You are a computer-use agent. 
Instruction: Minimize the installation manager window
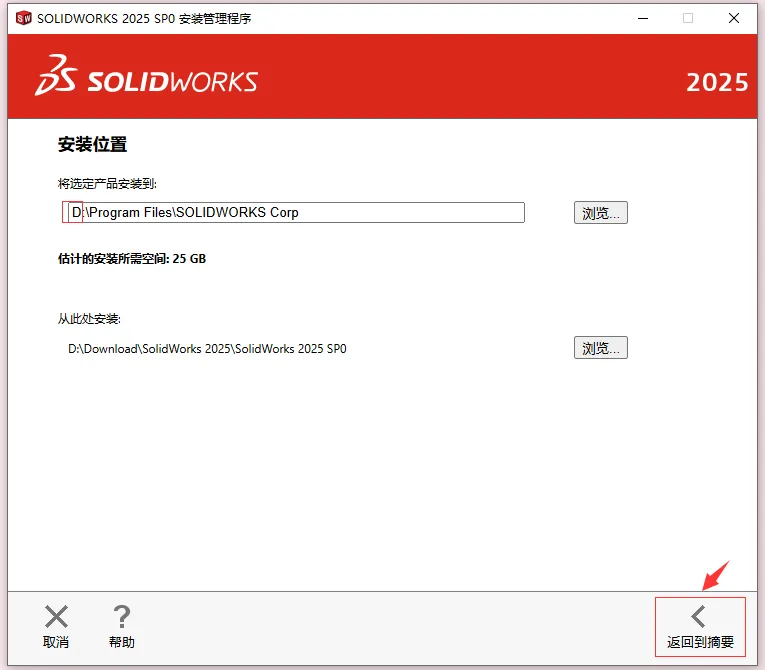(643, 18)
